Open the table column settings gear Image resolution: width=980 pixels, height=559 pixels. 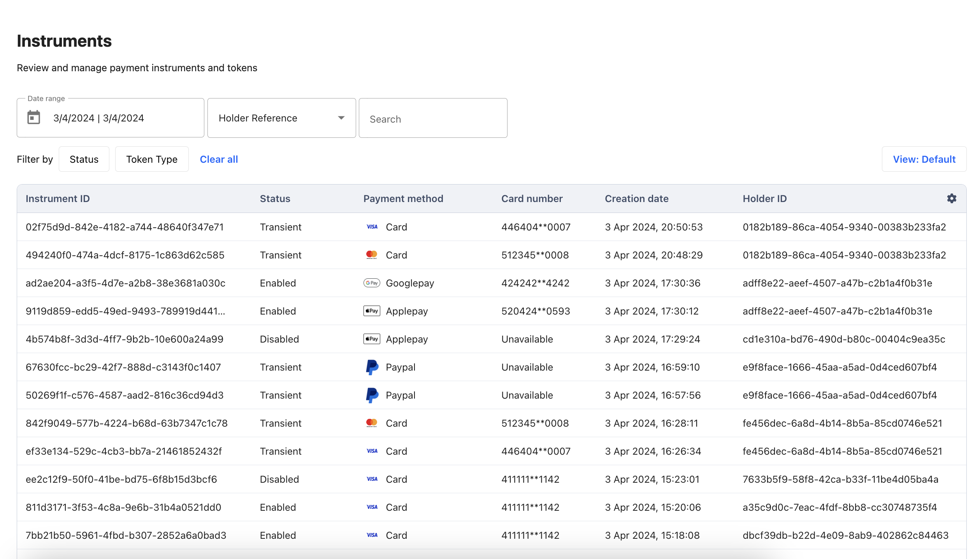[x=951, y=199]
